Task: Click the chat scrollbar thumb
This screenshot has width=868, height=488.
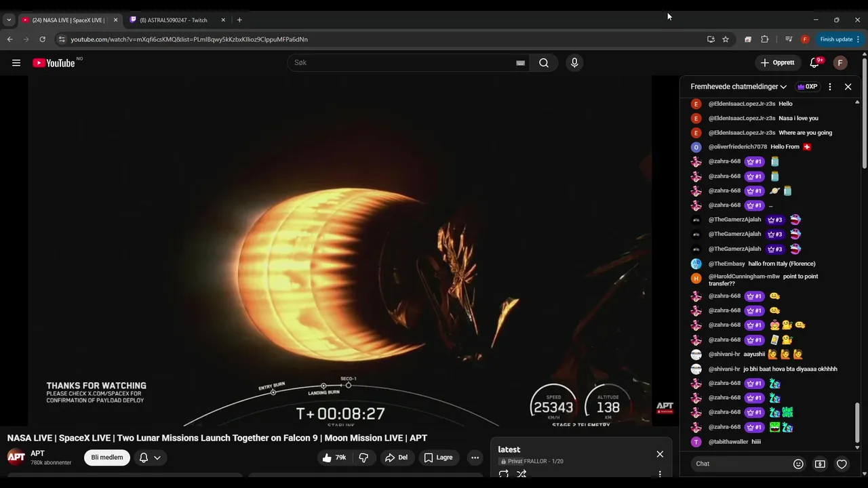Action: click(857, 422)
